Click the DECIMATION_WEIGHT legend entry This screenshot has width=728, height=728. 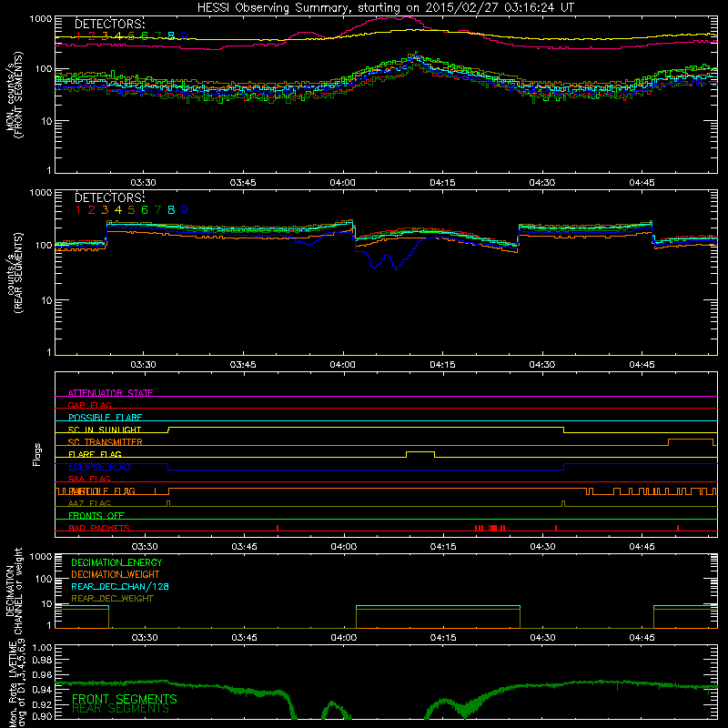point(116,575)
